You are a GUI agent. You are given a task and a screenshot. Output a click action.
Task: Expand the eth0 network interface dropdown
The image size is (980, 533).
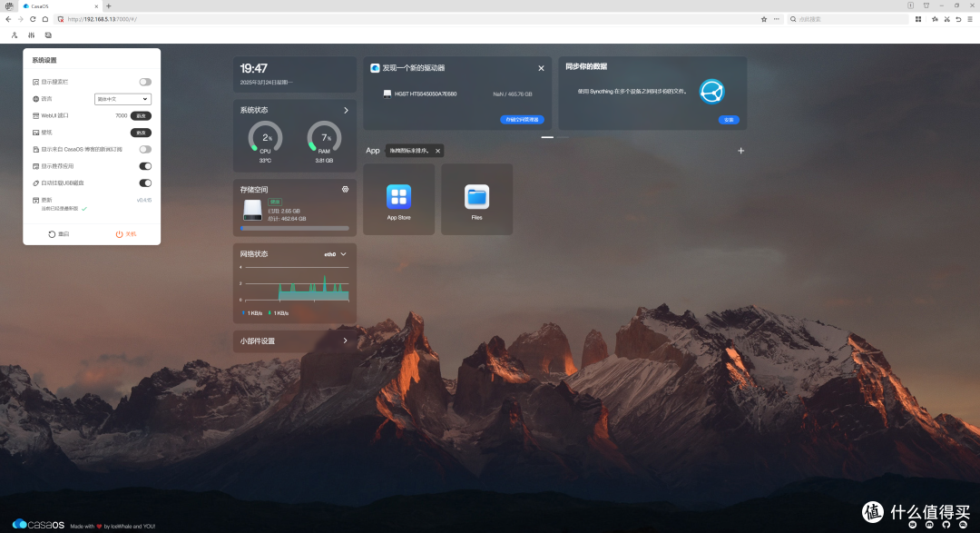[x=335, y=254]
